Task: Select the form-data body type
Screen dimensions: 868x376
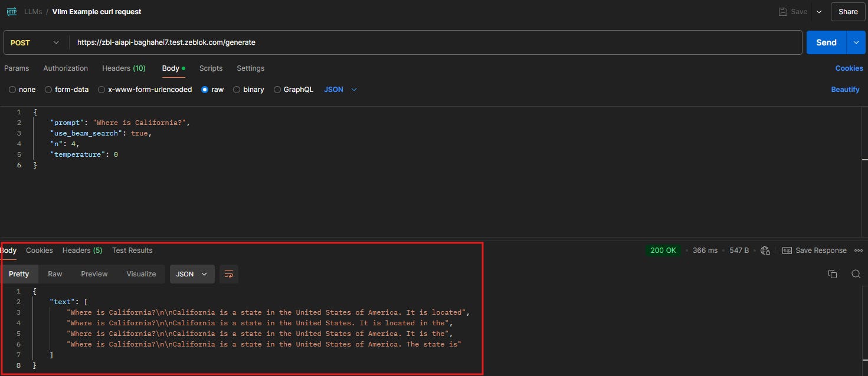Action: [x=67, y=90]
